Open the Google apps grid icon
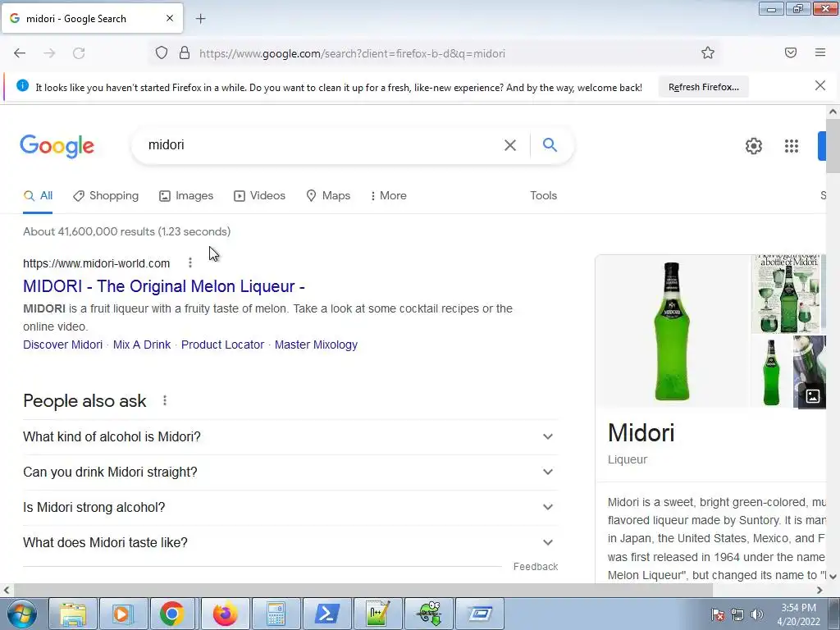The image size is (840, 630). click(792, 146)
